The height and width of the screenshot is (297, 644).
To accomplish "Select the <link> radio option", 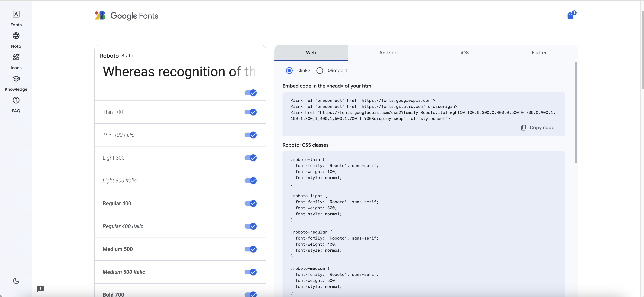I will click(289, 70).
